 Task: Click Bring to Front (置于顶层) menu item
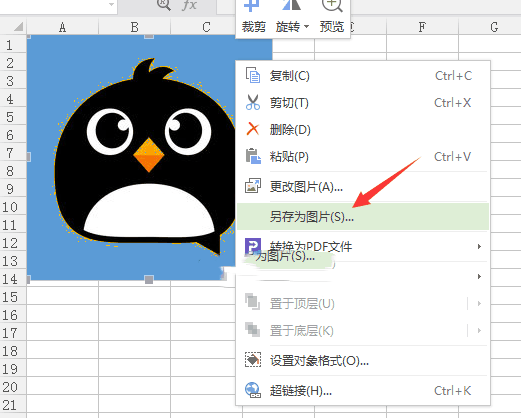tap(363, 304)
